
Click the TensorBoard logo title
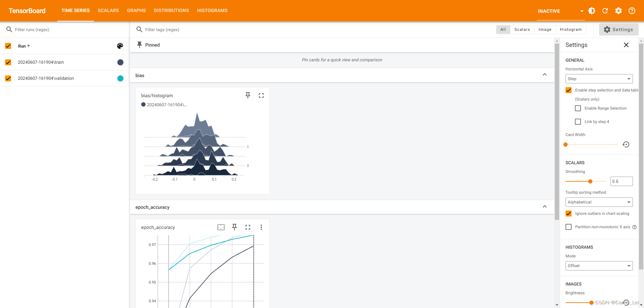[x=27, y=11]
